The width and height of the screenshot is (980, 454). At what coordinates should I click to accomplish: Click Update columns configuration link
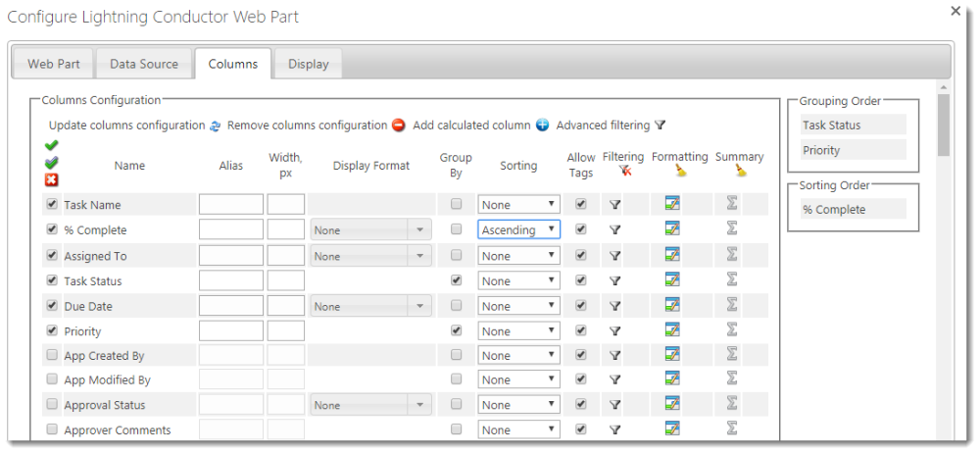point(126,126)
